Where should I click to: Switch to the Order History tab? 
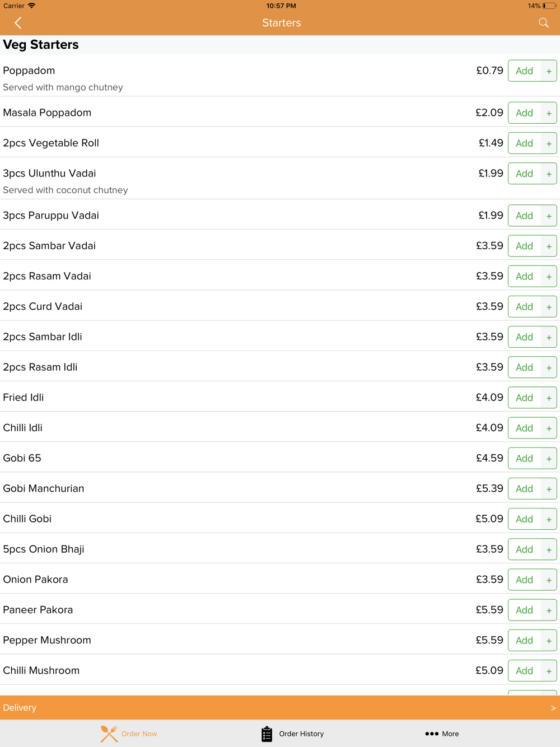tap(292, 734)
